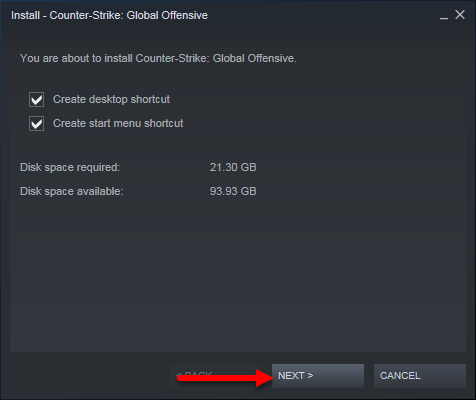Close the Install dialog with the X icon

click(460, 15)
